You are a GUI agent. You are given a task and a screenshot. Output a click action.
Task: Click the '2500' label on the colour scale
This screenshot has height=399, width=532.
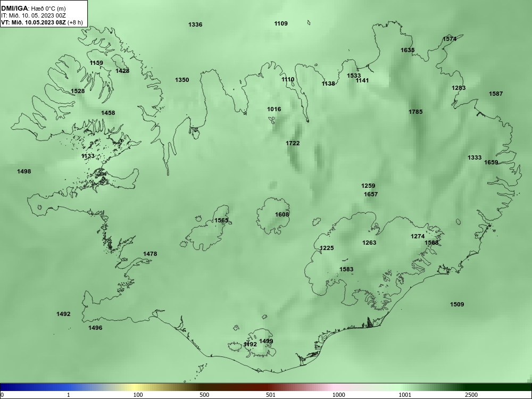pos(471,395)
